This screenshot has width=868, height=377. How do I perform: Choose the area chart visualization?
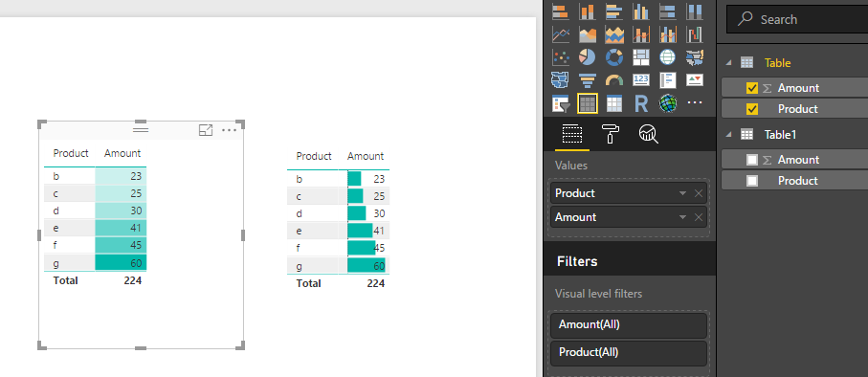(x=588, y=34)
